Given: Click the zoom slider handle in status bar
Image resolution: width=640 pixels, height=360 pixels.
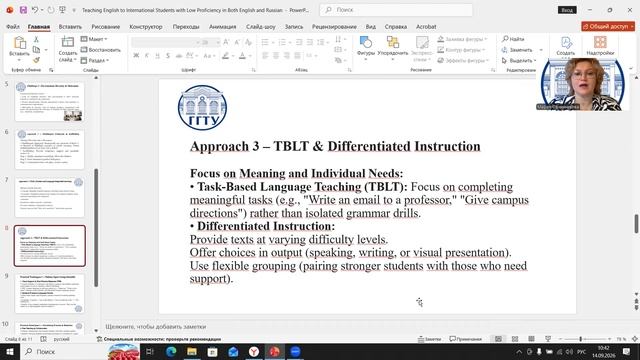Looking at the screenshot, I should coord(580,339).
